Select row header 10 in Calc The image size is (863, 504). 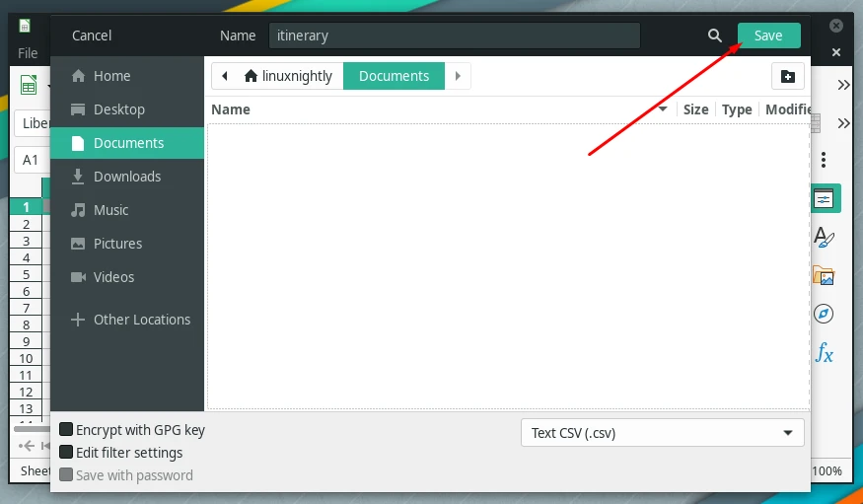tap(26, 359)
